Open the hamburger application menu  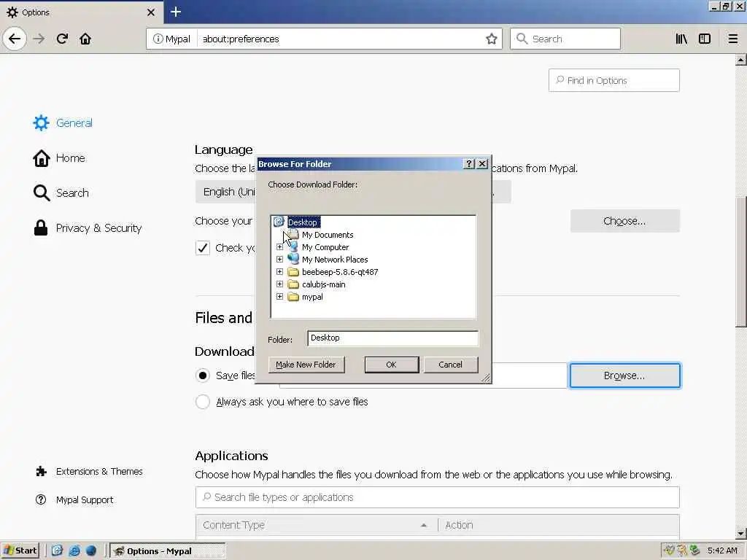(x=733, y=39)
